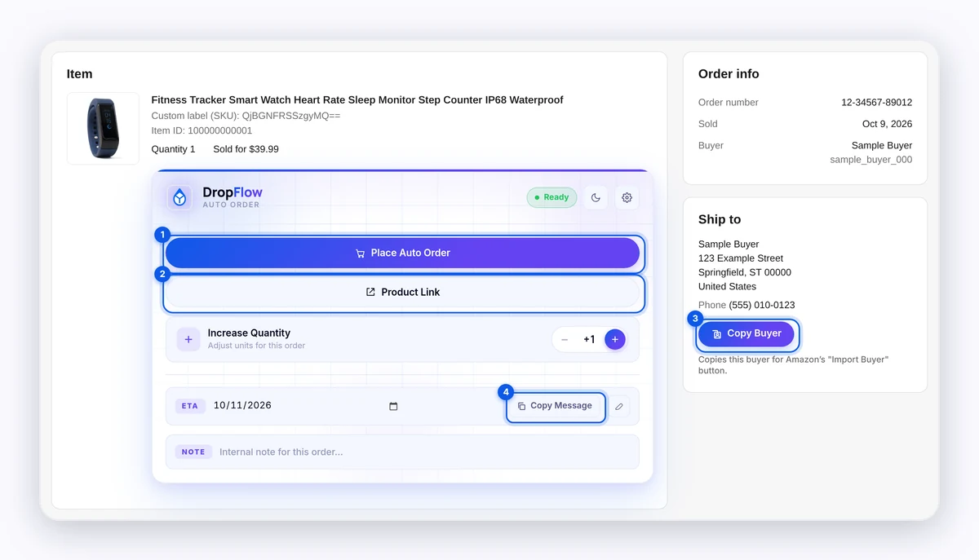The width and height of the screenshot is (979, 560).
Task: Click the Copy Buyer button
Action: (x=746, y=333)
